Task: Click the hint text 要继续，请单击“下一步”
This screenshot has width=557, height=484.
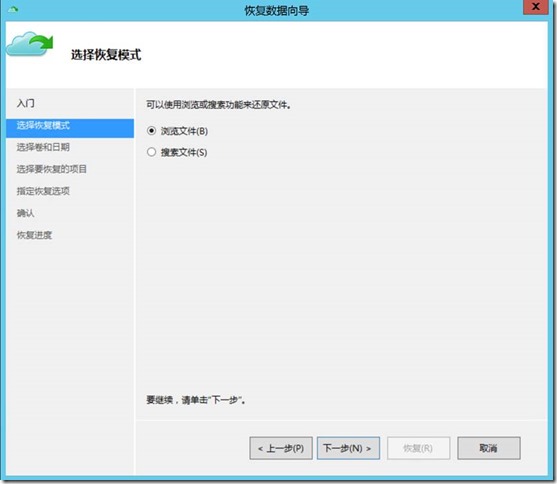Action: 196,400
